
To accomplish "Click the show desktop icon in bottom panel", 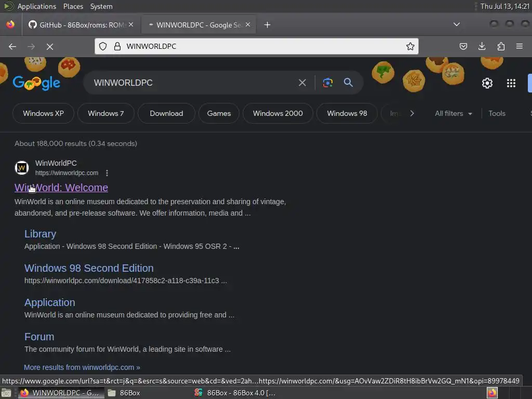I will pos(6,393).
